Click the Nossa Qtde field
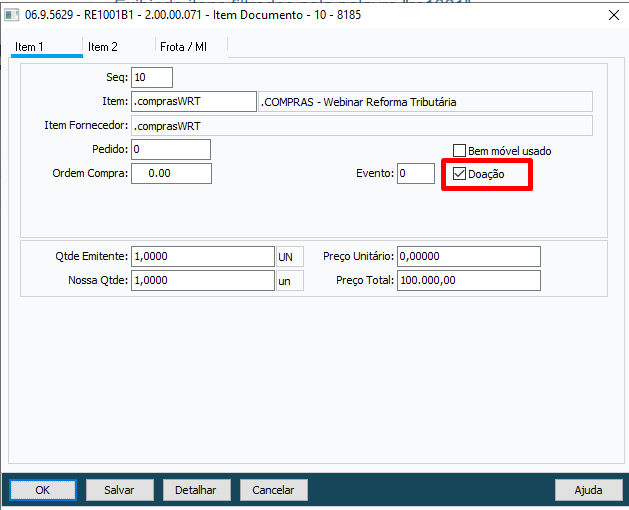Viewport: 629px width, 510px height. pos(203,280)
